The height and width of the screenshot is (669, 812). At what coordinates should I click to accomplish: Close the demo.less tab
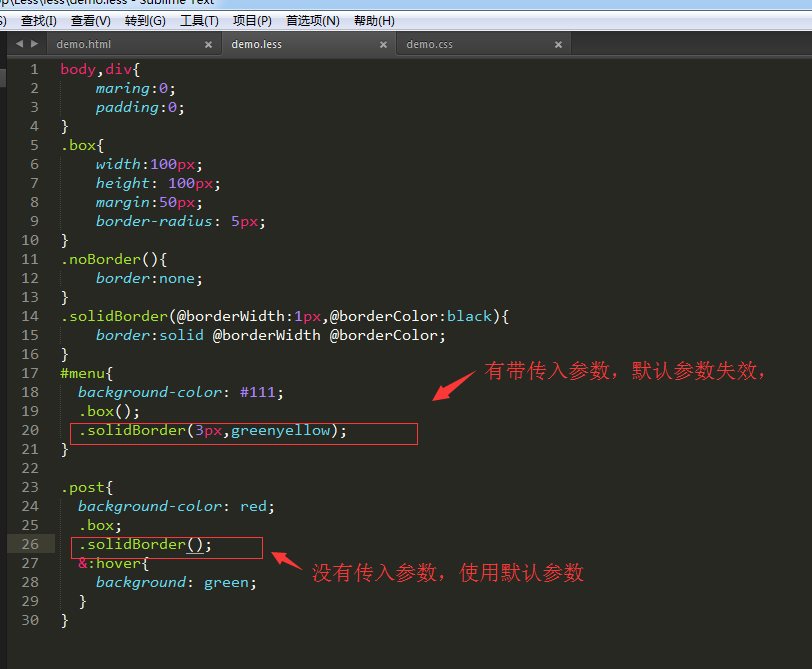[x=383, y=45]
